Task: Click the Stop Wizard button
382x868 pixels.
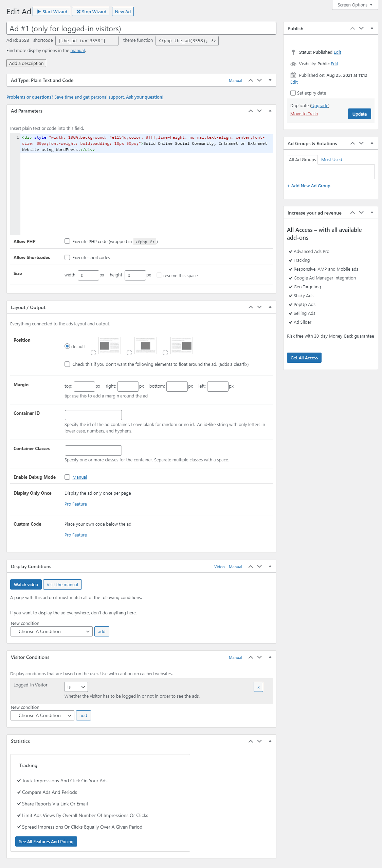Action: point(91,12)
